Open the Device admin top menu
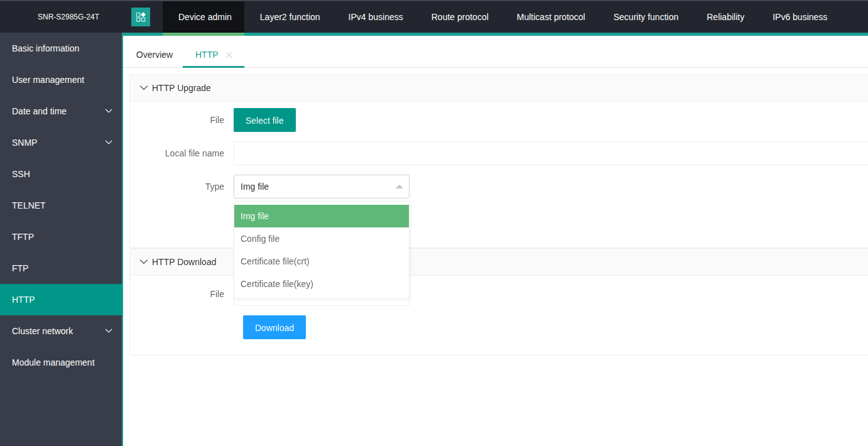Image resolution: width=868 pixels, height=446 pixels. click(x=205, y=17)
